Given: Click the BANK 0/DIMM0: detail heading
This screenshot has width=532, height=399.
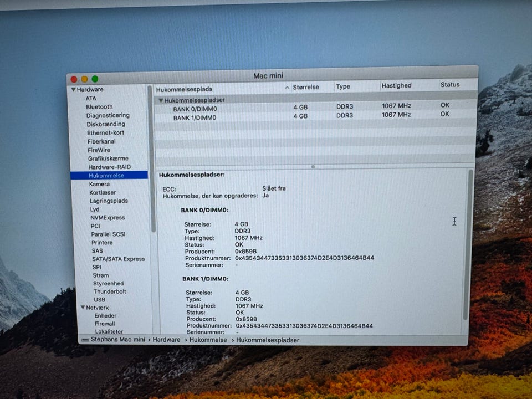Looking at the screenshot, I should (204, 210).
